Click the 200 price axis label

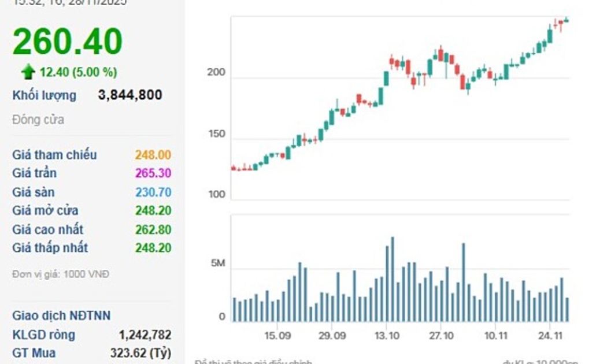coord(218,74)
